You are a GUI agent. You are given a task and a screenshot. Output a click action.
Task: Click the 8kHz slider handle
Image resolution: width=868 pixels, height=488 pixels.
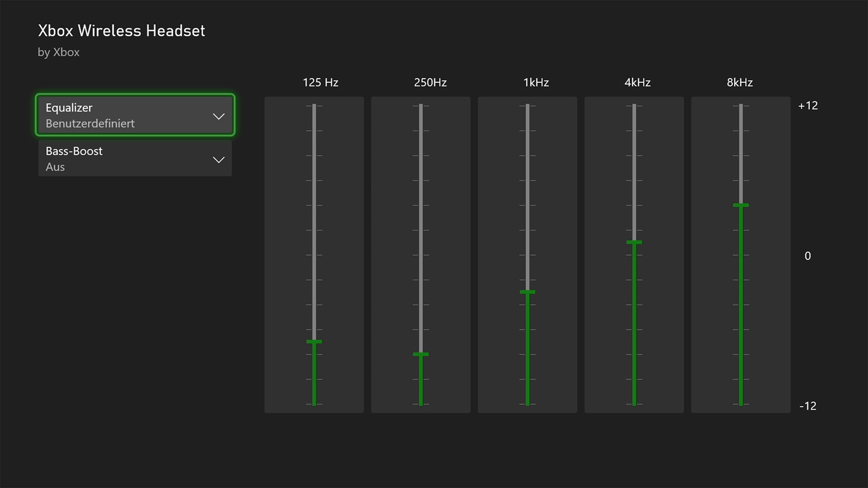coord(741,205)
